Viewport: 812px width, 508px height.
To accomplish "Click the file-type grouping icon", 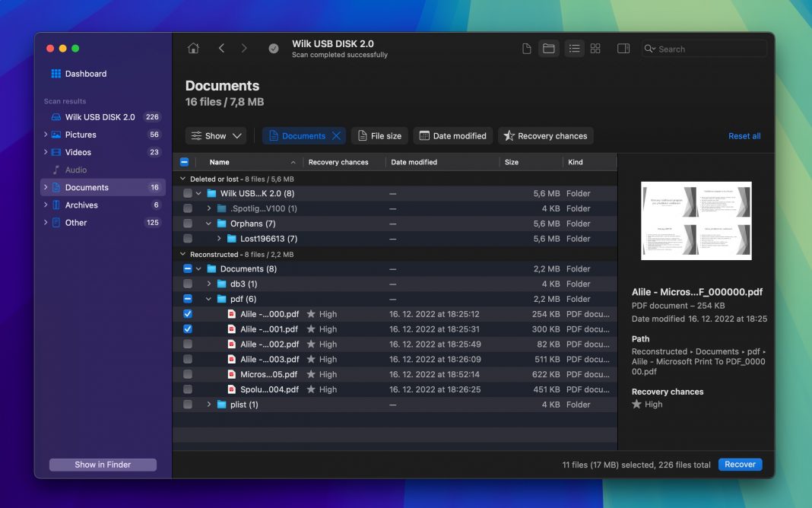I will point(526,48).
